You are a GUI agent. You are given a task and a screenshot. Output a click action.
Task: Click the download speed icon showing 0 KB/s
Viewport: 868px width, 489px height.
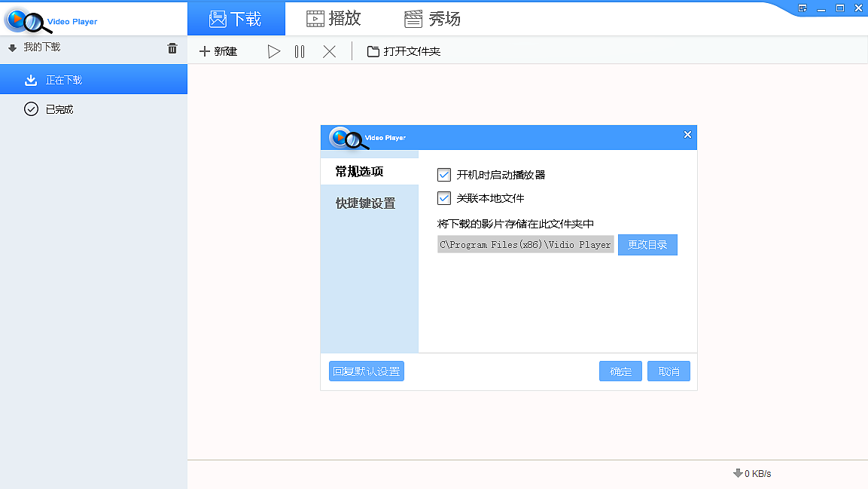[737, 473]
